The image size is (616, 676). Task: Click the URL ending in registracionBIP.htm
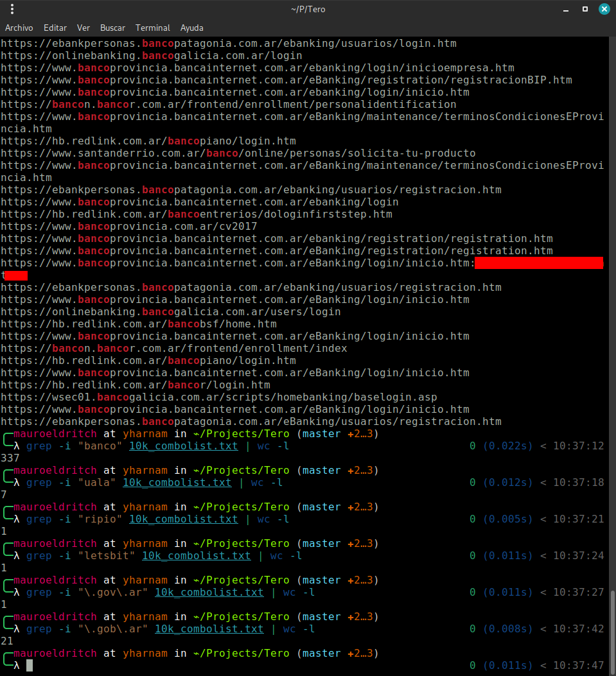point(286,80)
